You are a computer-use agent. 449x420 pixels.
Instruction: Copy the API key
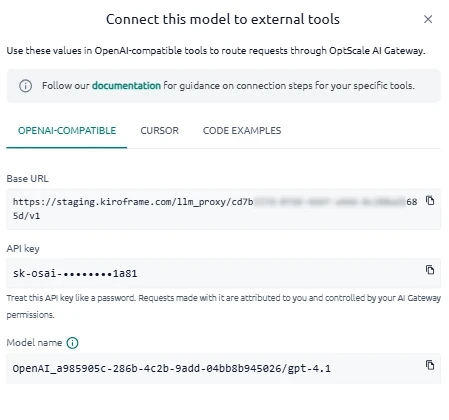click(430, 270)
